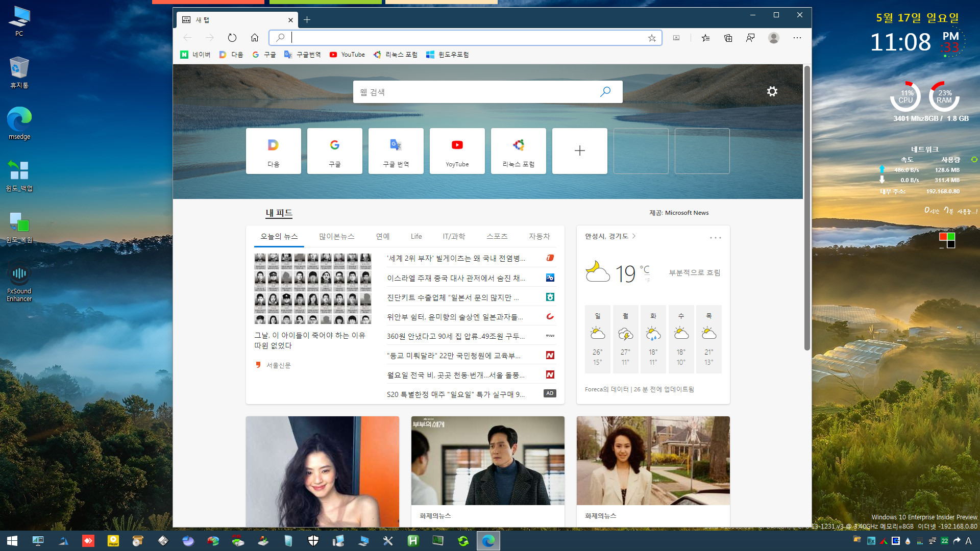The height and width of the screenshot is (551, 980).
Task: Select the msedge desktop shortcut
Action: click(x=19, y=123)
